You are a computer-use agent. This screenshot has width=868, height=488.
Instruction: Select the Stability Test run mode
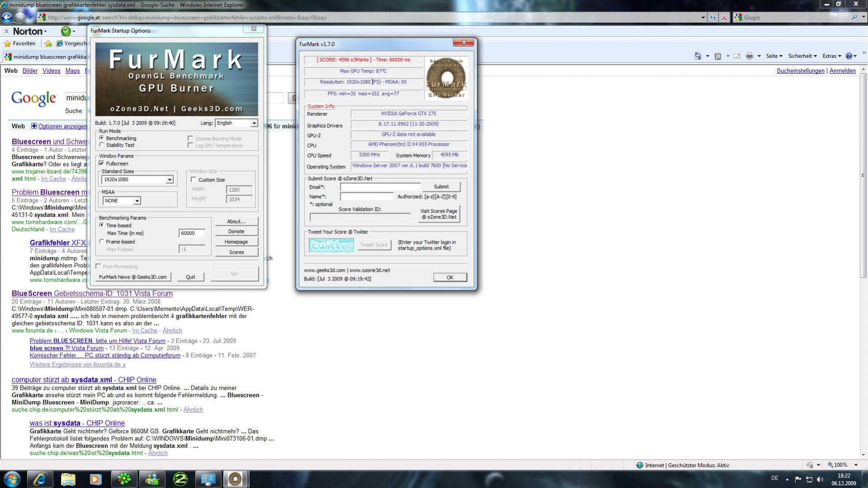click(101, 145)
